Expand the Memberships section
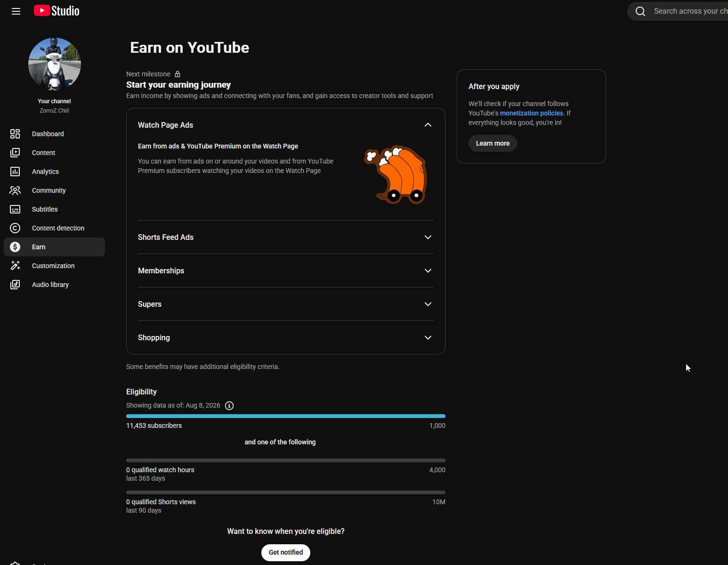 pyautogui.click(x=428, y=270)
